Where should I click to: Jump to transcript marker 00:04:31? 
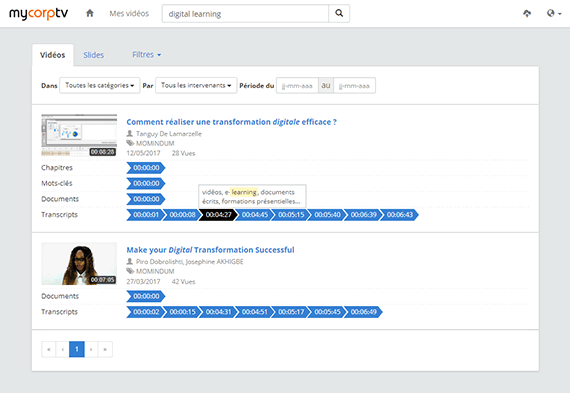pos(218,312)
